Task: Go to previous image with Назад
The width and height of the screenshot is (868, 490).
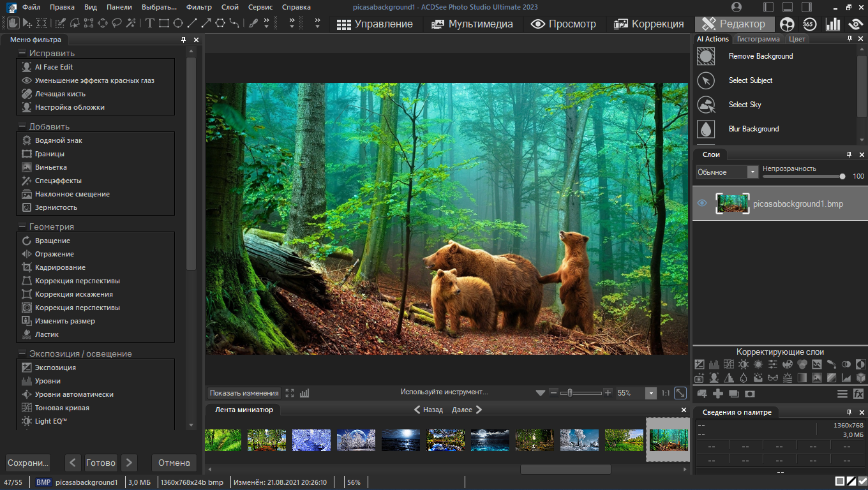Action: (x=428, y=410)
